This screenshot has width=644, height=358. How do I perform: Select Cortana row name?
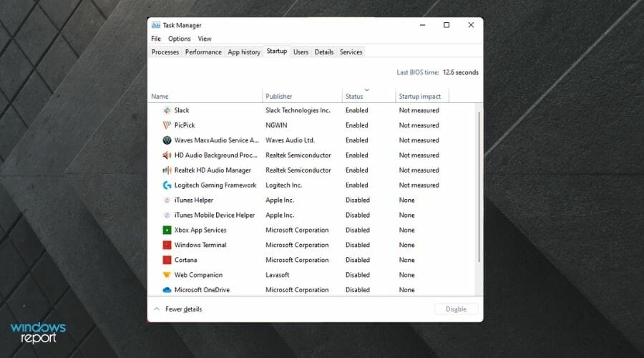pos(185,260)
